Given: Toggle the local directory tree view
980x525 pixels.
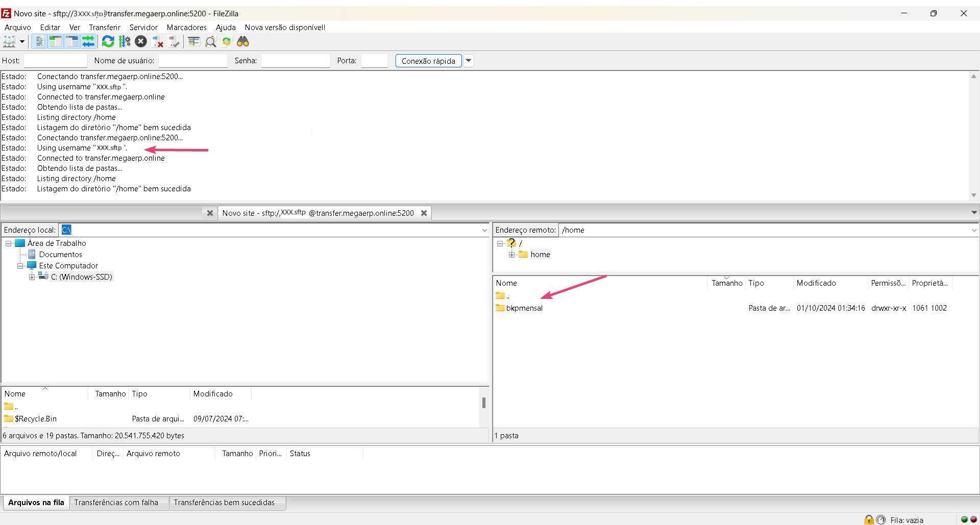Looking at the screenshot, I should 55,42.
